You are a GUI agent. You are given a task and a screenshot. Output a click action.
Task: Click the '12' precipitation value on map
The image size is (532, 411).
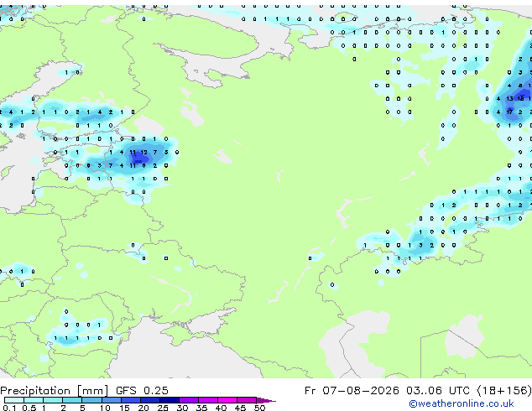click(x=143, y=153)
